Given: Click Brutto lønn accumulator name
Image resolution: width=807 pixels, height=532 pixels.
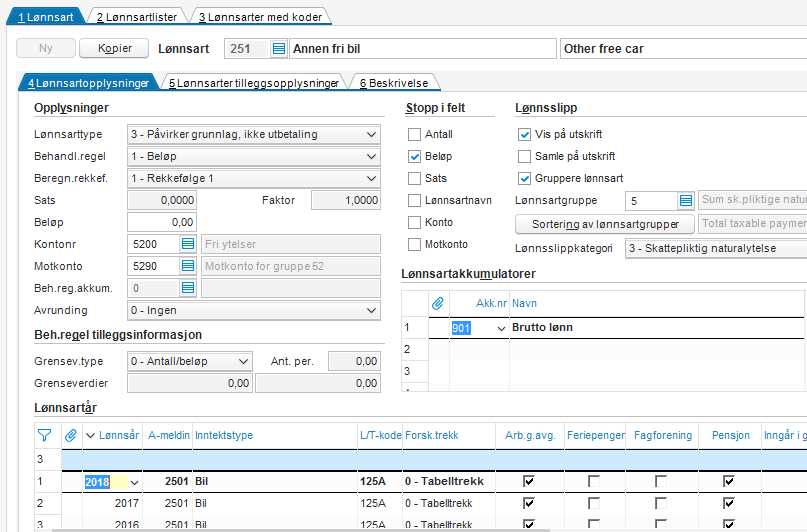Looking at the screenshot, I should tap(542, 328).
